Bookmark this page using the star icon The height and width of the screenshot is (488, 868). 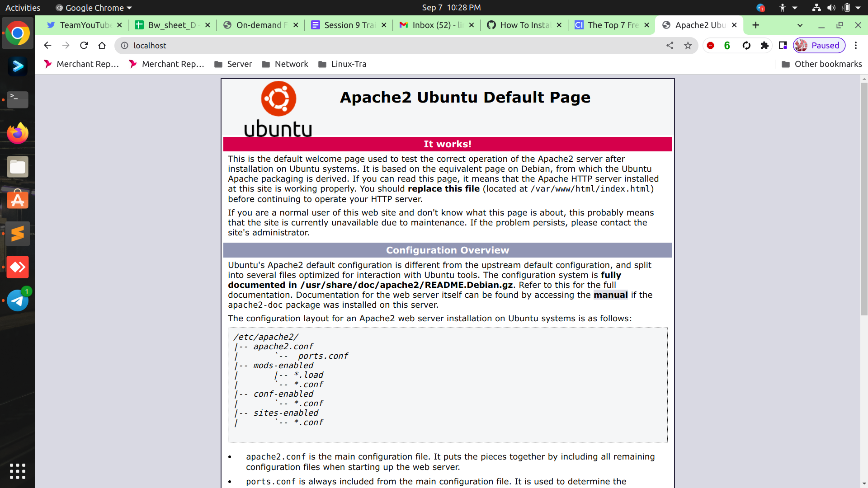pos(688,45)
